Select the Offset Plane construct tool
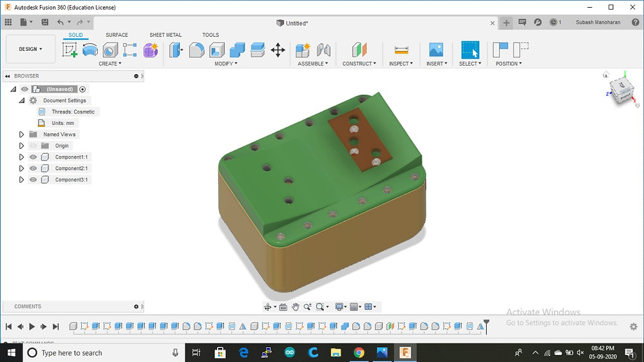The height and width of the screenshot is (362, 644). 359,50
